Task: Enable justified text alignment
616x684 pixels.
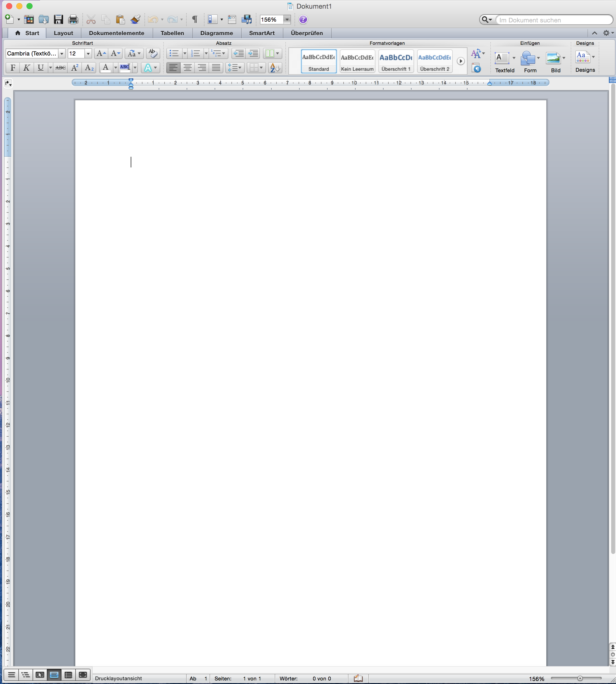Action: point(216,68)
